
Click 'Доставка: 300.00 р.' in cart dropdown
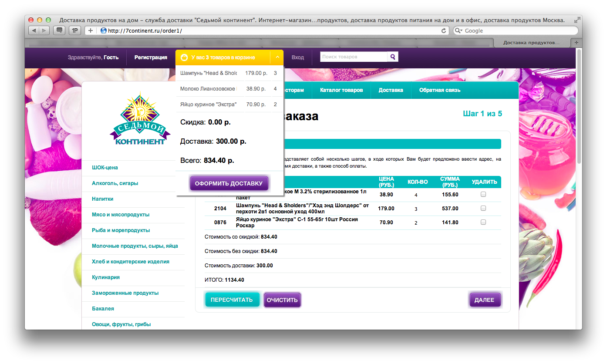click(213, 141)
